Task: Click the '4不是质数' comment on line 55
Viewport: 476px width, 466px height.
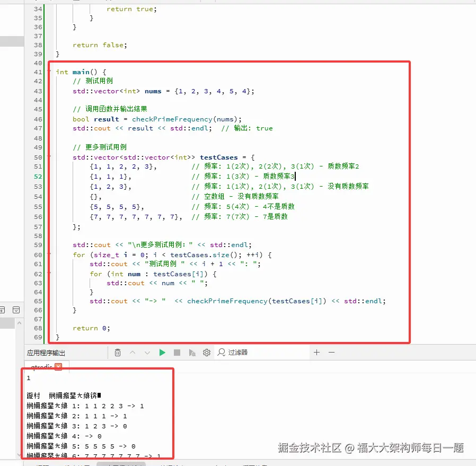Action: 278,206
